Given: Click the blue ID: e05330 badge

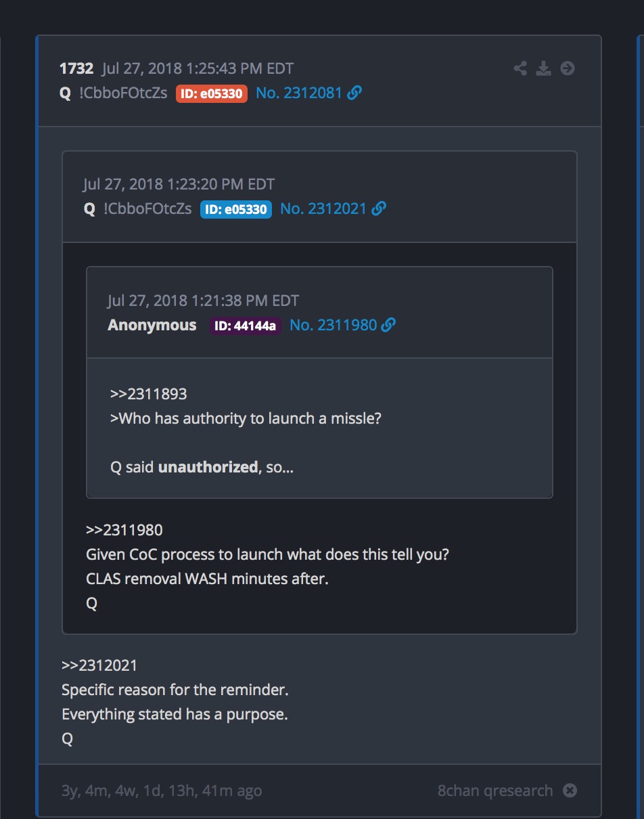Looking at the screenshot, I should coord(236,209).
